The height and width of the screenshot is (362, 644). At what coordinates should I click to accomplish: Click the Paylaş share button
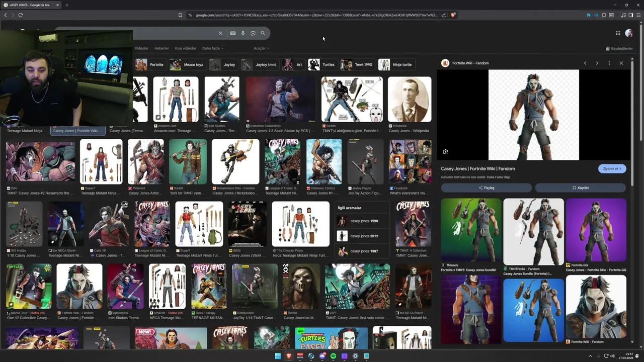click(486, 188)
